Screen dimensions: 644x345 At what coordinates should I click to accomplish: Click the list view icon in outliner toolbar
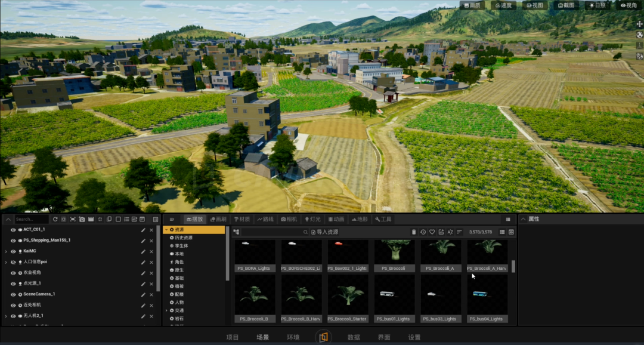point(126,219)
